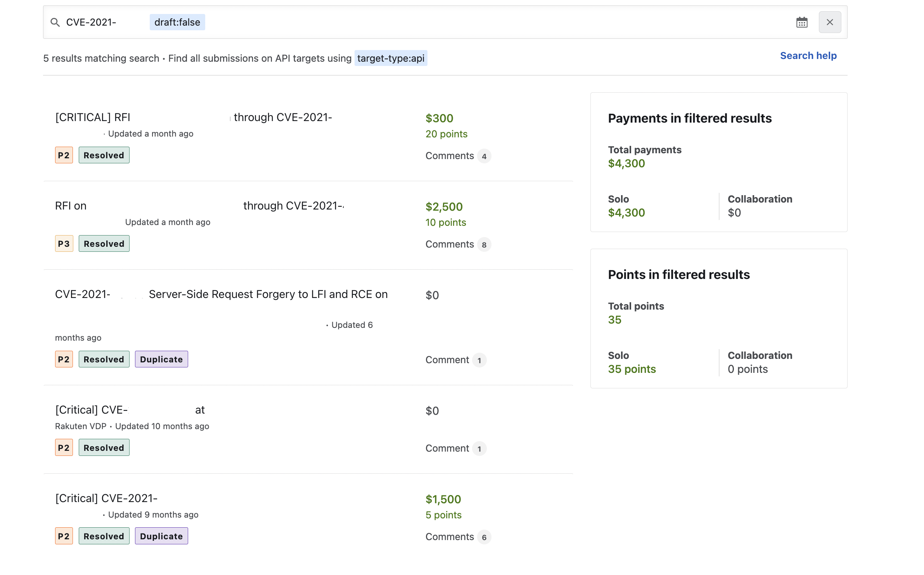Click the draft:false filter chip
The width and height of the screenshot is (924, 575).
177,23
